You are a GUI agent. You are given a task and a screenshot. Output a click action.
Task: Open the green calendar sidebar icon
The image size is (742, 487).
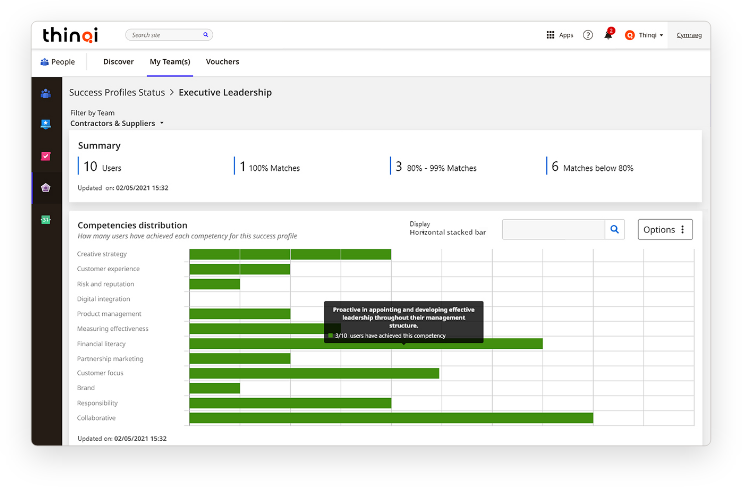coord(46,219)
